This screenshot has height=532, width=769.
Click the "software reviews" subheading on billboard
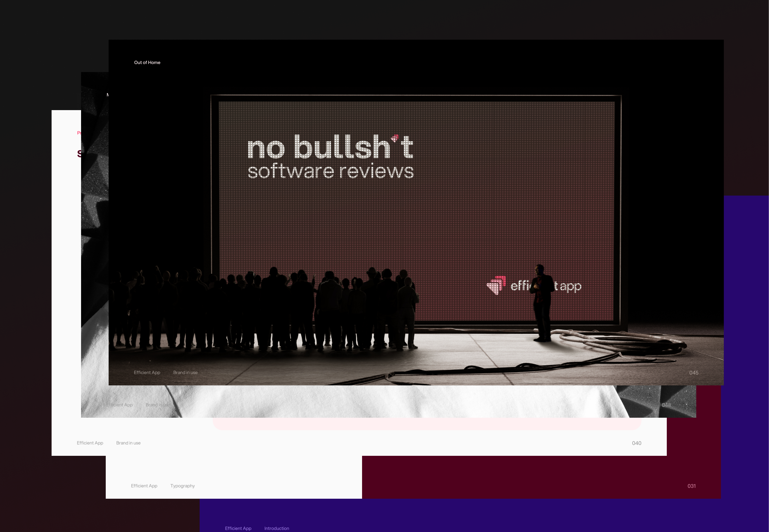(x=331, y=171)
